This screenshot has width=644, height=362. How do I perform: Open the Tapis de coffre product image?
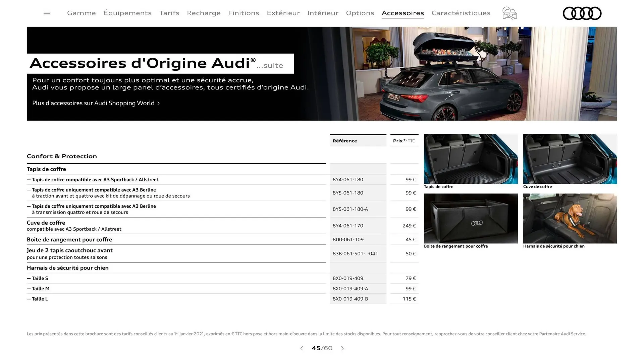pos(470,159)
